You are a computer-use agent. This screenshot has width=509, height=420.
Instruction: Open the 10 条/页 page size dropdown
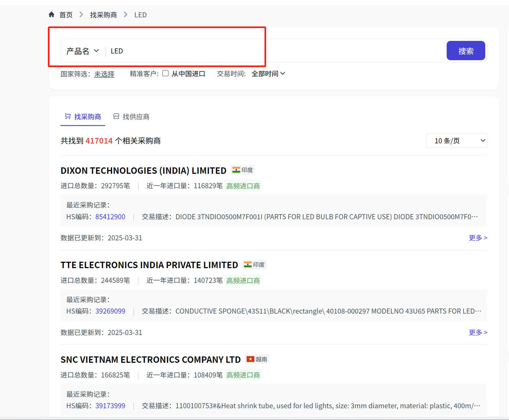coord(457,141)
